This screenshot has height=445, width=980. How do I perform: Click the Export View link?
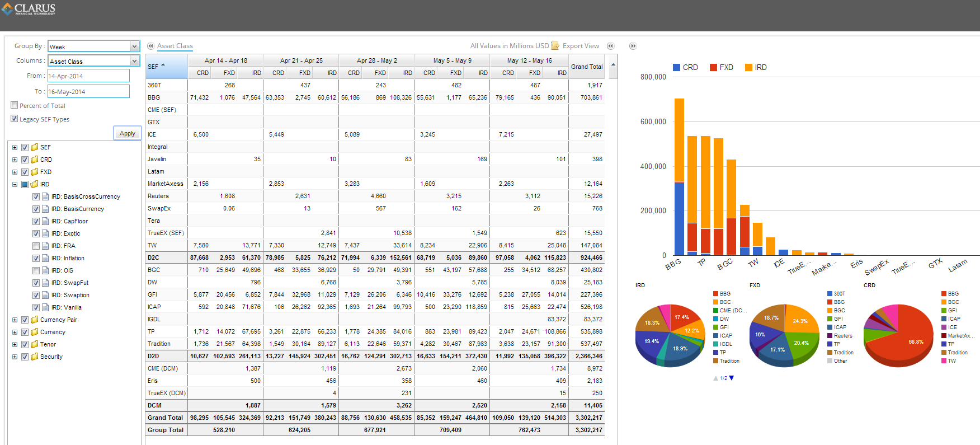(581, 46)
